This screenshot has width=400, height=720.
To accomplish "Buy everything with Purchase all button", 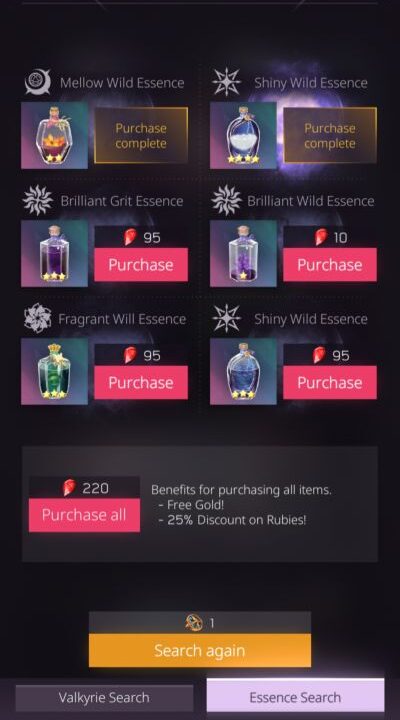I will pos(84,515).
